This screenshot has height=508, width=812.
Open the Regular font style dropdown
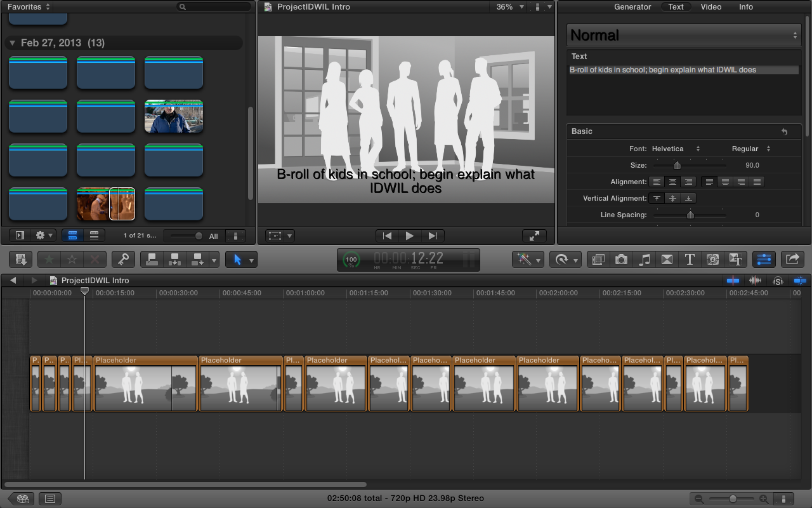751,149
